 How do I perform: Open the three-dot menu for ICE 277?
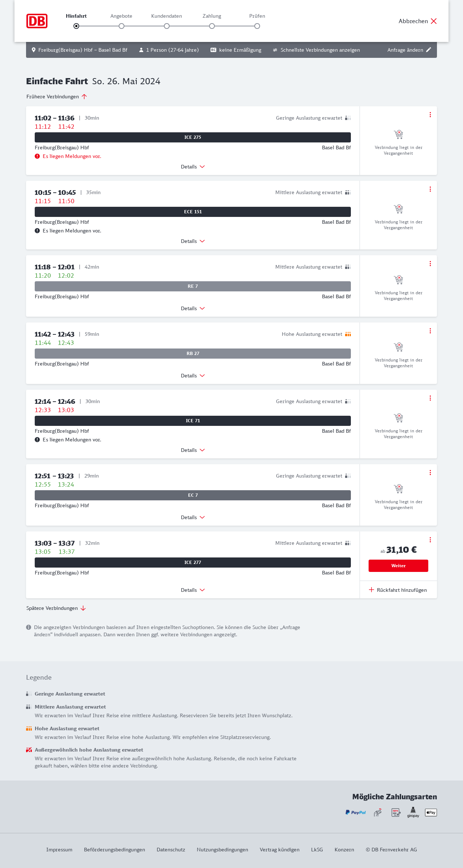(430, 540)
